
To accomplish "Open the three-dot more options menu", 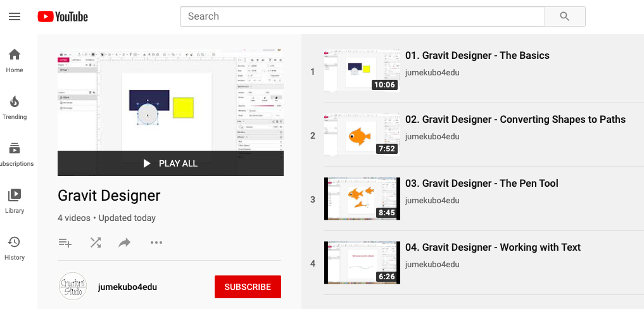I will pyautogui.click(x=156, y=243).
